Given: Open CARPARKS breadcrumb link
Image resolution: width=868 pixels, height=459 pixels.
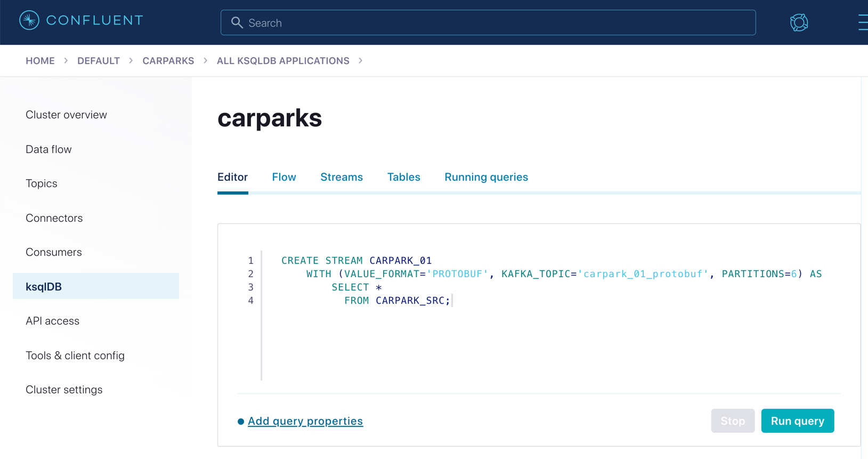Looking at the screenshot, I should pyautogui.click(x=168, y=61).
